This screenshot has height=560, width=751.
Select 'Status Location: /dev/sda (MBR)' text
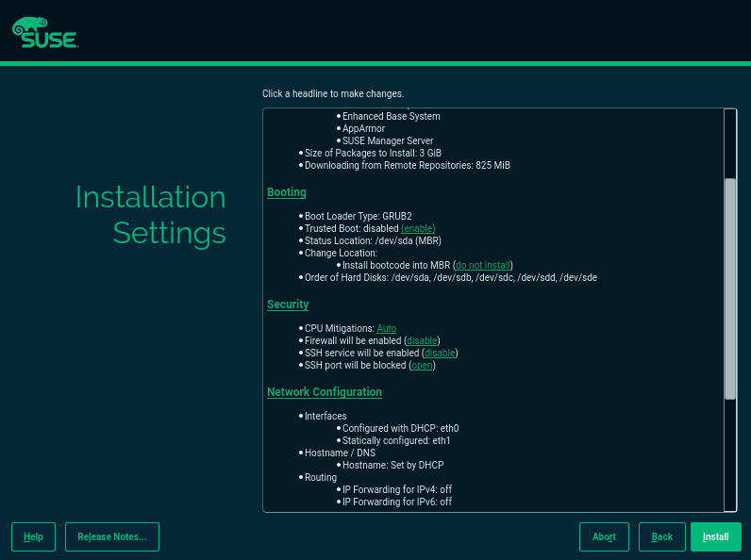coord(373,240)
